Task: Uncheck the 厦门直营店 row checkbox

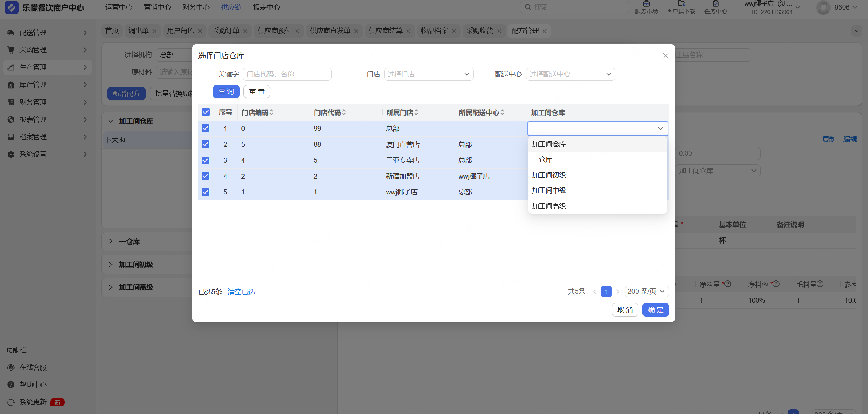Action: (206, 144)
